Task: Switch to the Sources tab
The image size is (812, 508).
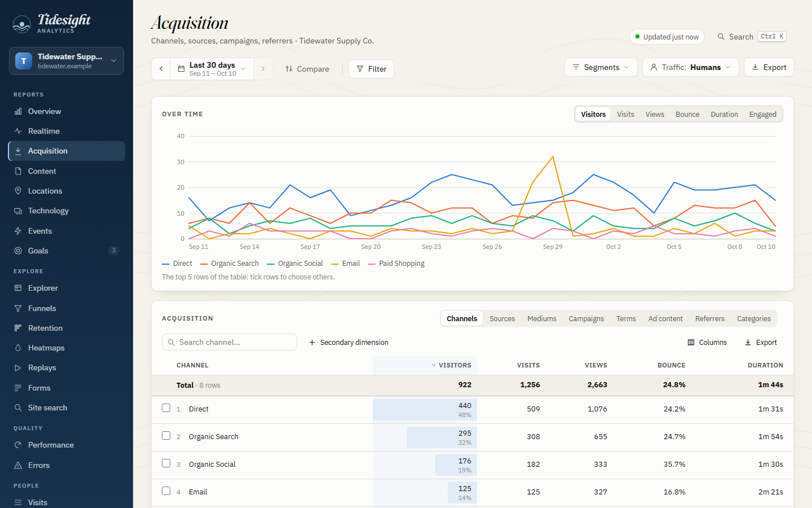Action: 502,318
